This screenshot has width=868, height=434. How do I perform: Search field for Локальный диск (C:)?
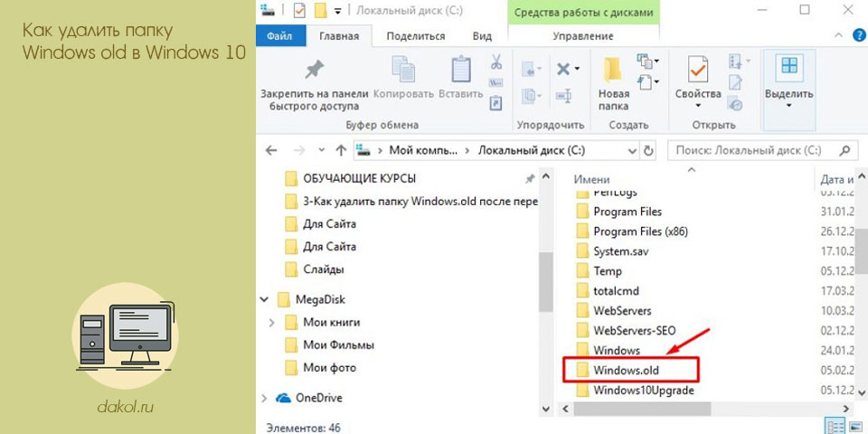761,150
